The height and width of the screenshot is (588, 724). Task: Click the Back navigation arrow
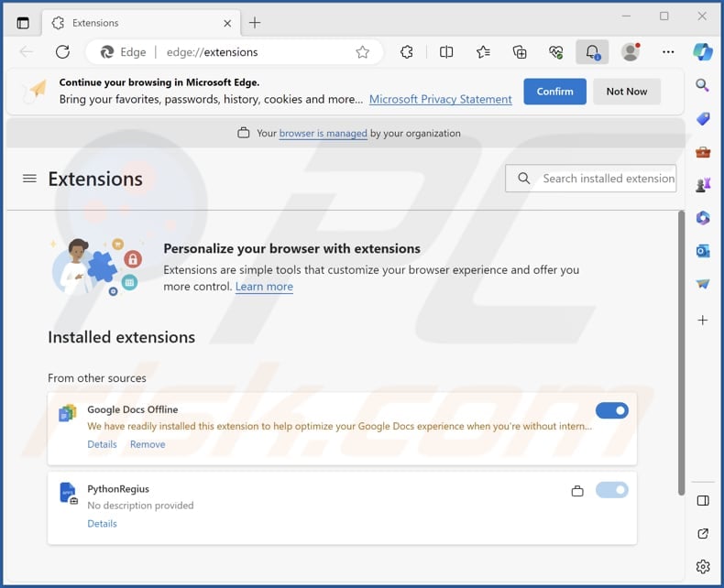(x=27, y=51)
